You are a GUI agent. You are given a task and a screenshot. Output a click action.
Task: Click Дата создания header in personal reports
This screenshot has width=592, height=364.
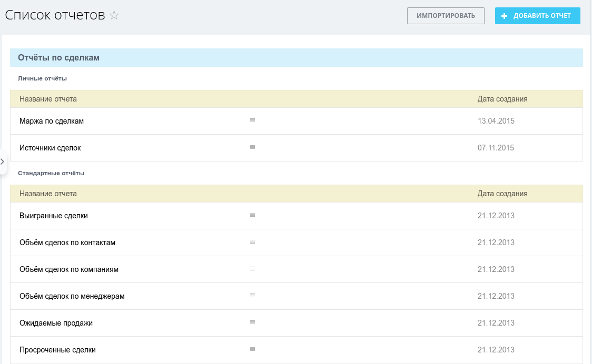tap(502, 99)
